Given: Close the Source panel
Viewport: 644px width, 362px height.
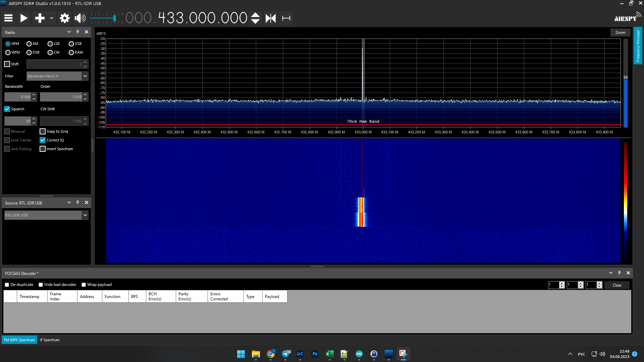Looking at the screenshot, I should 87,203.
